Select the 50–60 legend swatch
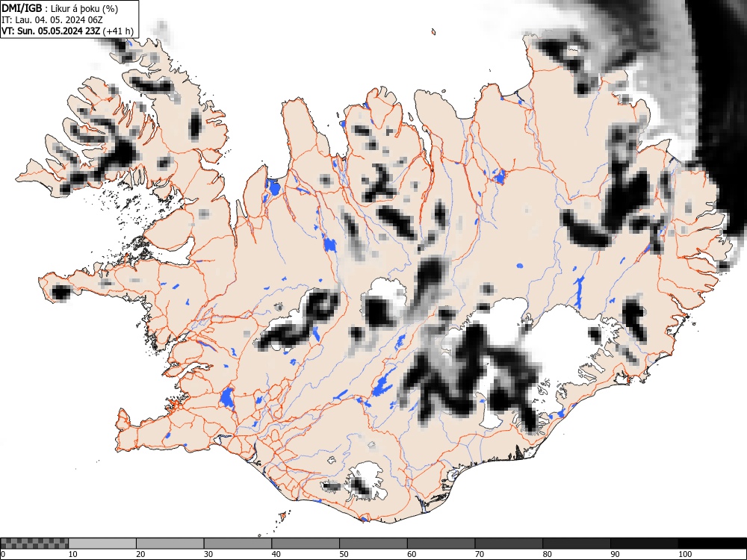747x560 pixels. 373,544
